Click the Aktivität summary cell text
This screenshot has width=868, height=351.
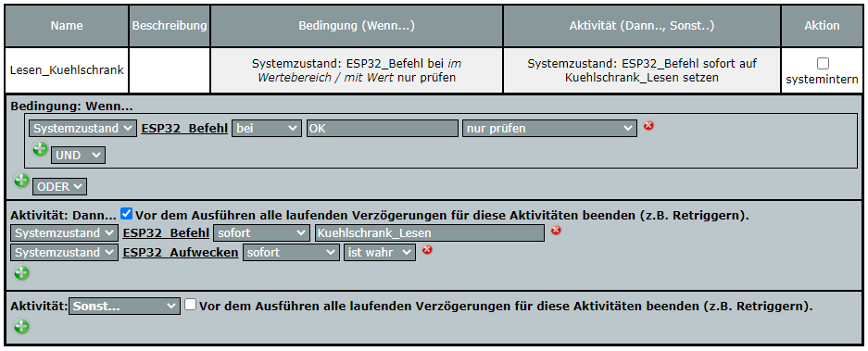[642, 70]
